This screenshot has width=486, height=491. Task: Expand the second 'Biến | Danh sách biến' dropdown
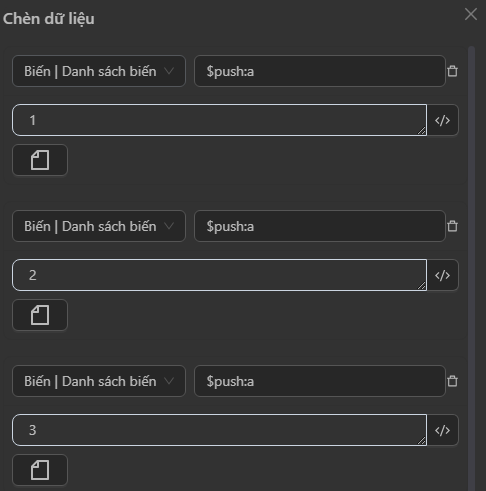pyautogui.click(x=99, y=226)
